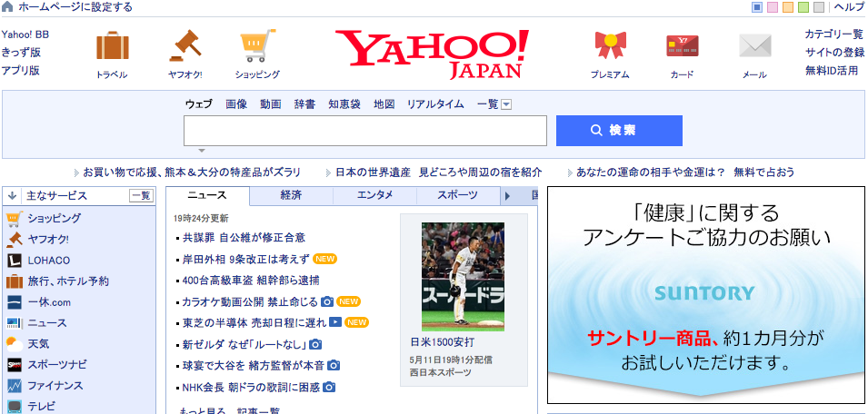
Task: Select the 地図 search type
Action: coord(384,103)
